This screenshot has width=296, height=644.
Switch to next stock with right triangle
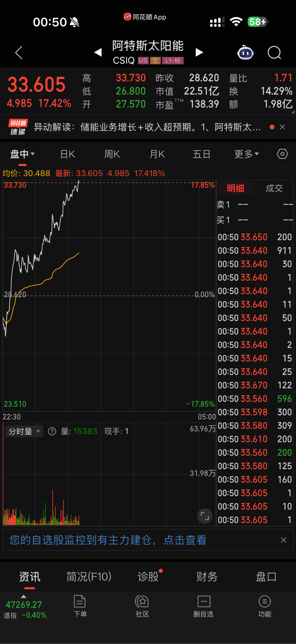tap(199, 52)
